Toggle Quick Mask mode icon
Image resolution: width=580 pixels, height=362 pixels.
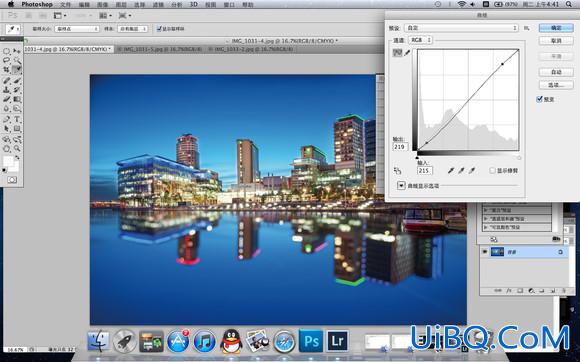click(12, 180)
